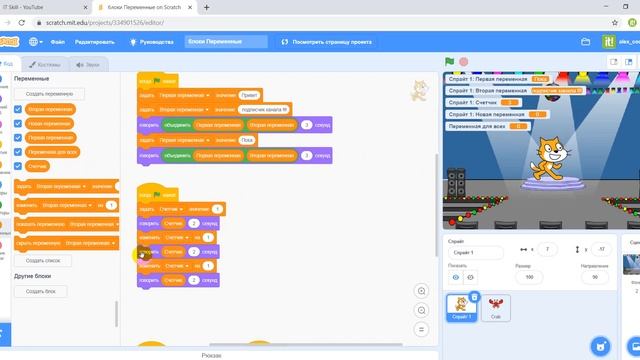Click Создать блок button
The width and height of the screenshot is (640, 360).
(x=40, y=291)
